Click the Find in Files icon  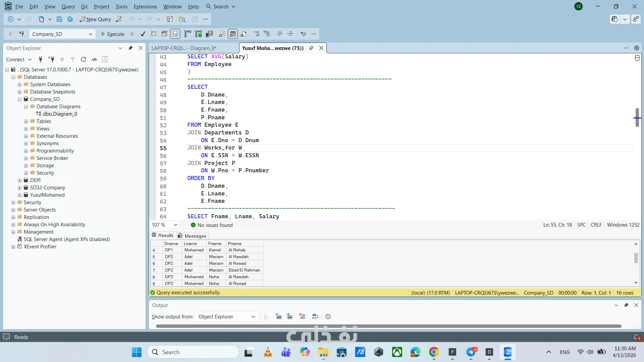(182, 19)
